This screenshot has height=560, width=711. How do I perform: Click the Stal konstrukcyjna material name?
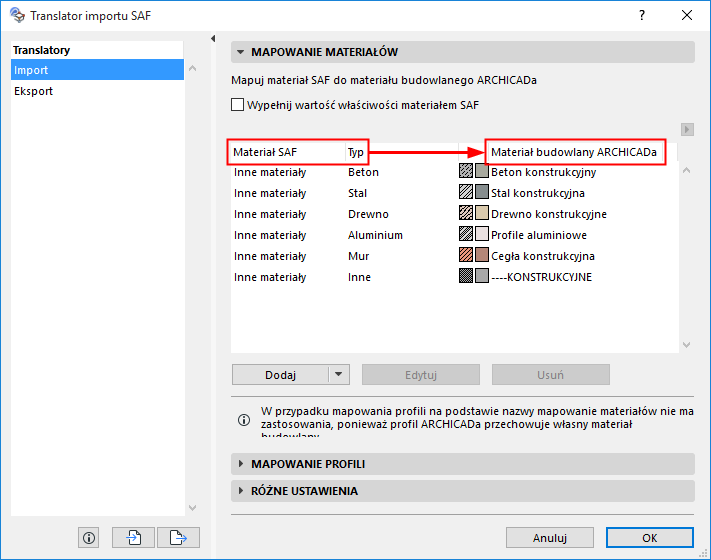click(538, 193)
